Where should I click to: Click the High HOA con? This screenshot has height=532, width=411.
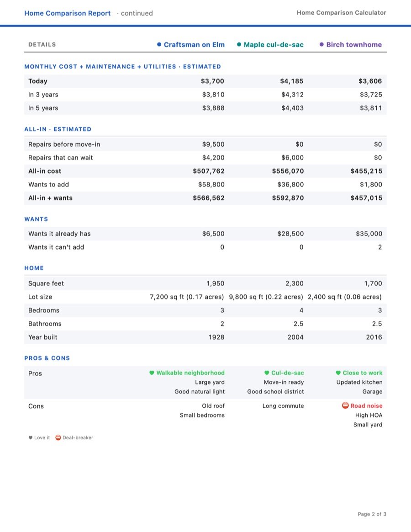click(369, 415)
